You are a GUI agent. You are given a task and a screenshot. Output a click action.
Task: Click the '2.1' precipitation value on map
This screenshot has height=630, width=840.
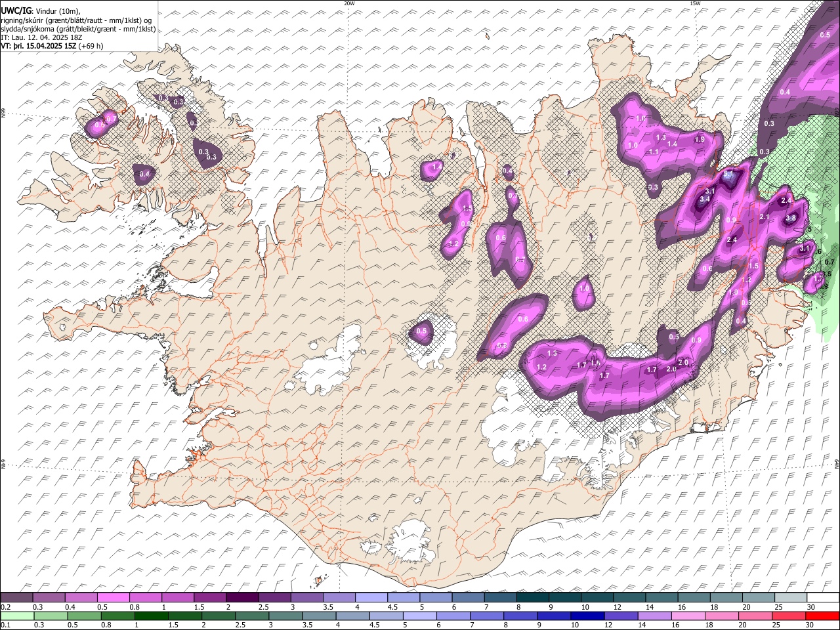coord(764,217)
